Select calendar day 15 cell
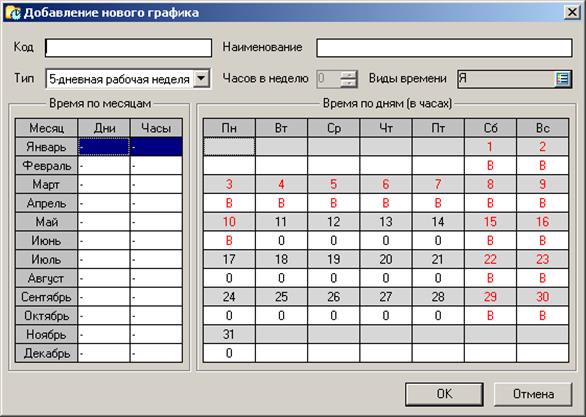The image size is (586, 417). 490,222
